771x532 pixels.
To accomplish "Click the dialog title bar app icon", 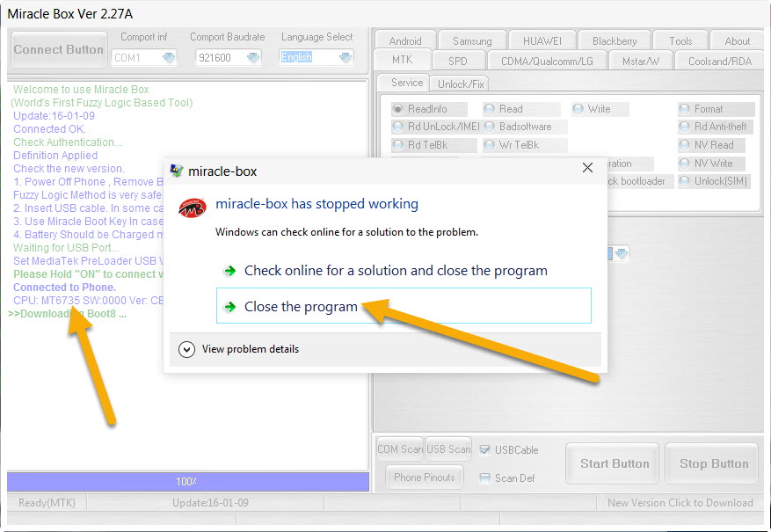I will [x=176, y=171].
